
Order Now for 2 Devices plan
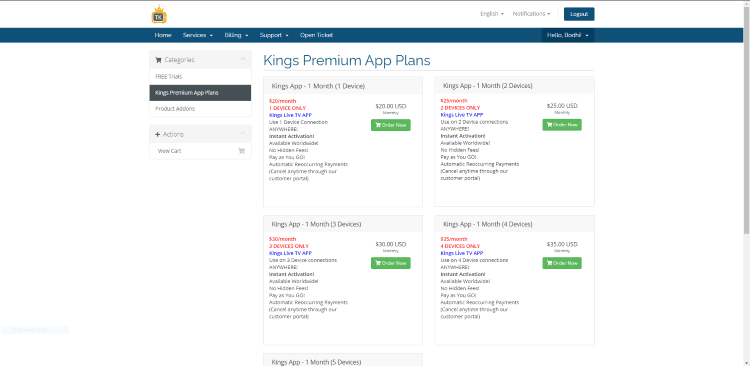pyautogui.click(x=562, y=125)
